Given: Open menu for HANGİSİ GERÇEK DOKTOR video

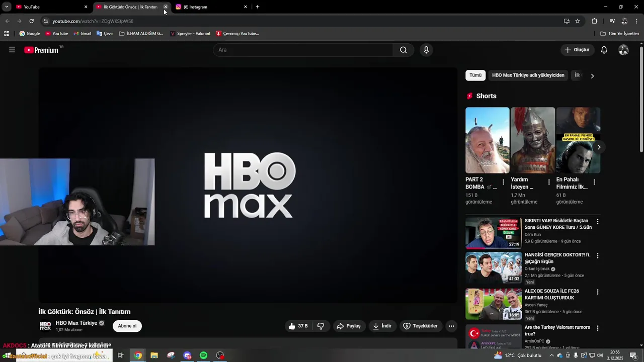Looking at the screenshot, I should click(x=598, y=256).
